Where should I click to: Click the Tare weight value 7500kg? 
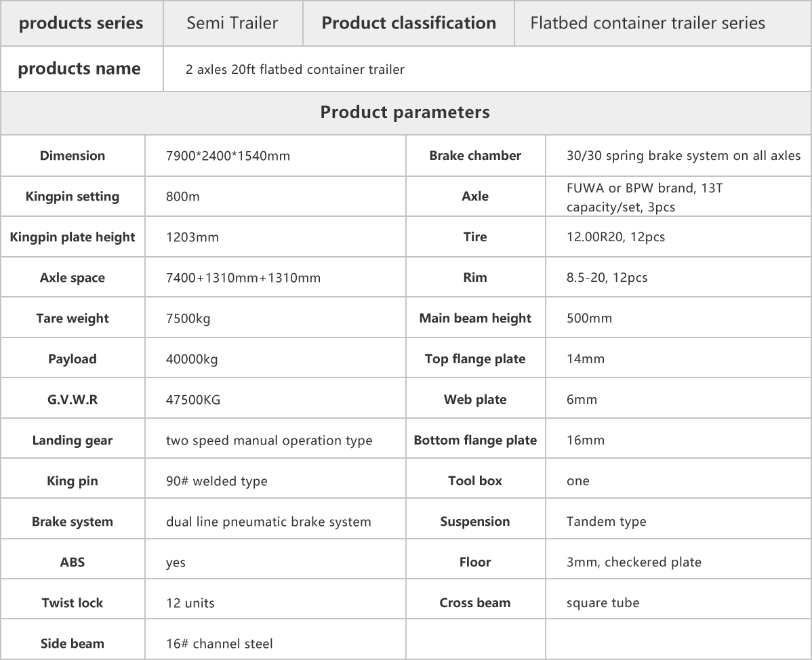(188, 318)
